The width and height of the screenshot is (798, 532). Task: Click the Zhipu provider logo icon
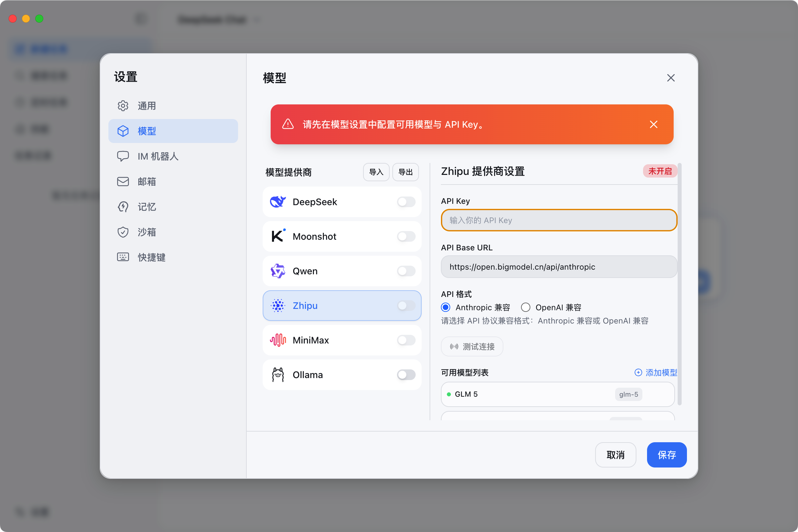278,306
